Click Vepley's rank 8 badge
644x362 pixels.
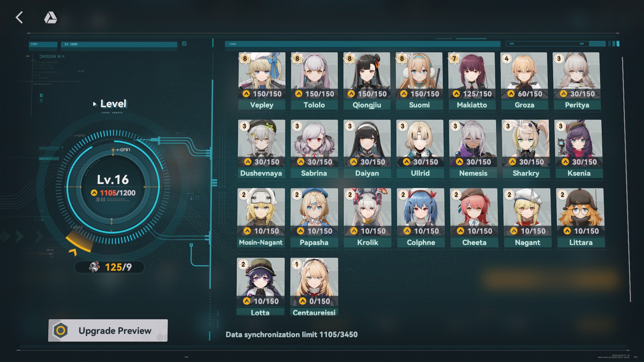(x=245, y=58)
